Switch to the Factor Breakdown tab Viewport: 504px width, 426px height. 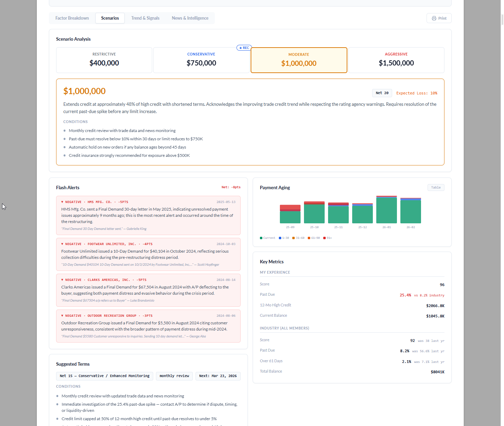72,18
